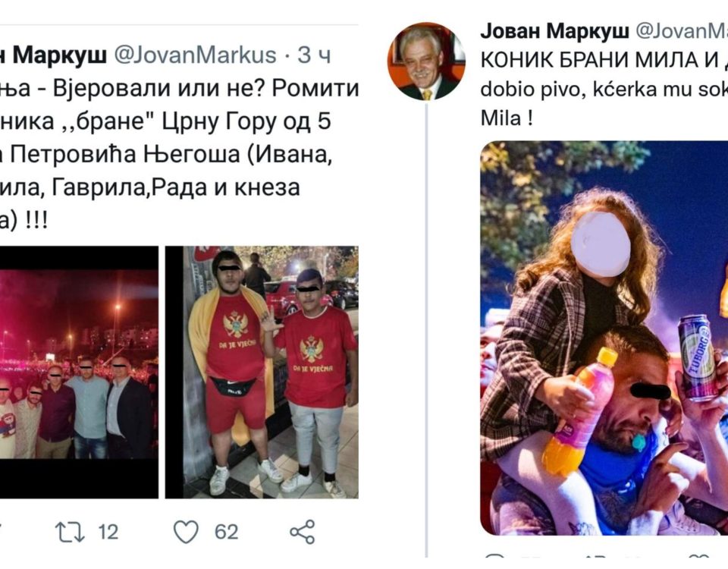
Task: Open the photo of two men in red shirts
Action: click(x=262, y=373)
